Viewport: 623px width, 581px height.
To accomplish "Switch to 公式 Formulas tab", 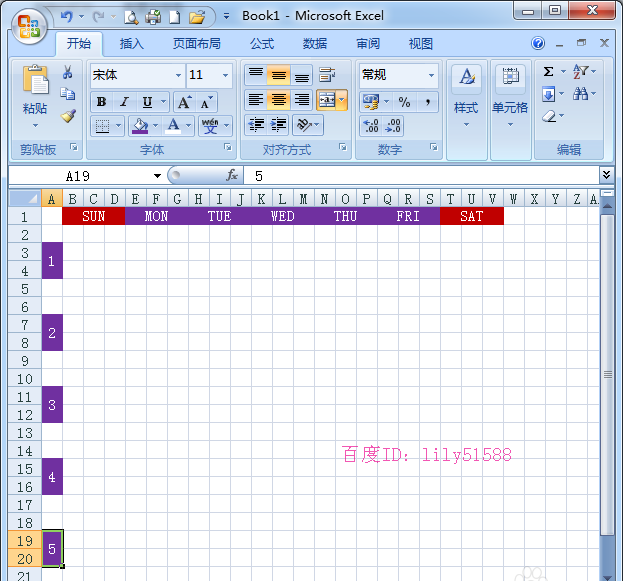I will [x=262, y=43].
